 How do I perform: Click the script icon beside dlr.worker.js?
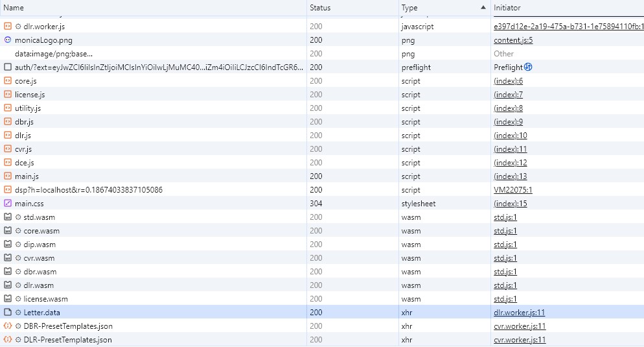(8, 27)
